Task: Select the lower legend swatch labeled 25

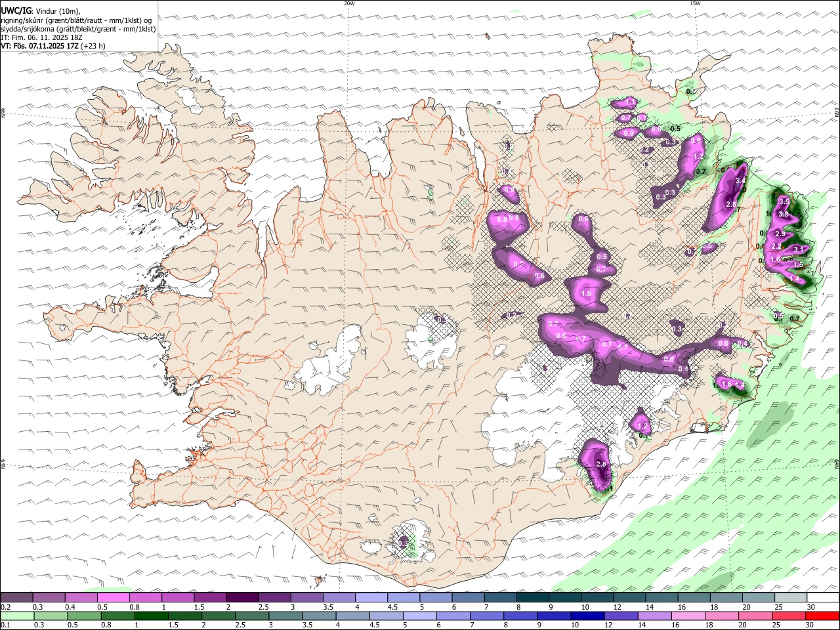Action: (x=789, y=616)
